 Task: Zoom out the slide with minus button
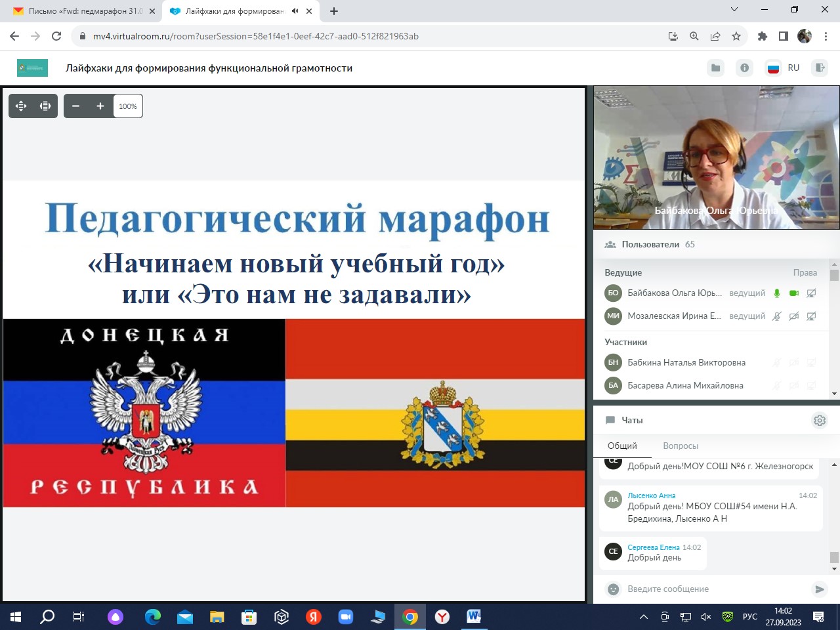tap(76, 106)
